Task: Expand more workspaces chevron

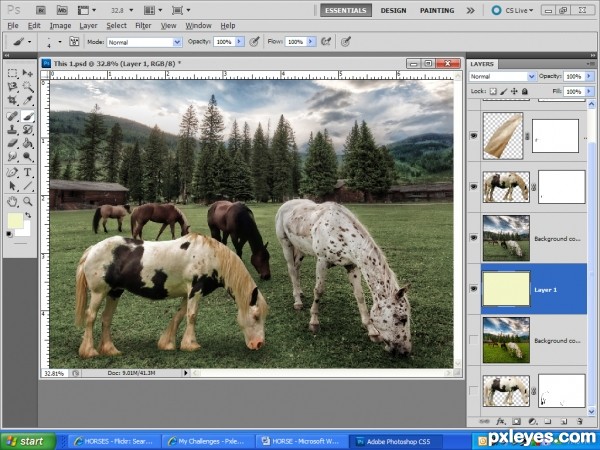Action: coord(470,11)
